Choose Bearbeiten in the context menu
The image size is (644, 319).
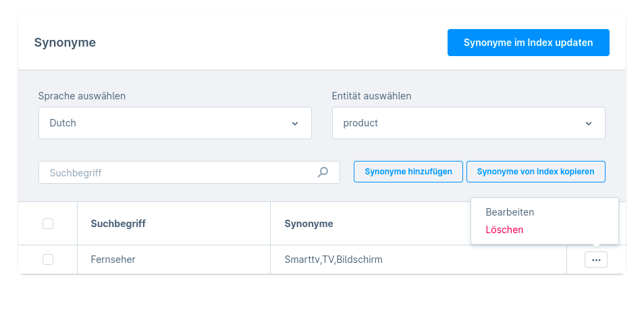coord(510,212)
